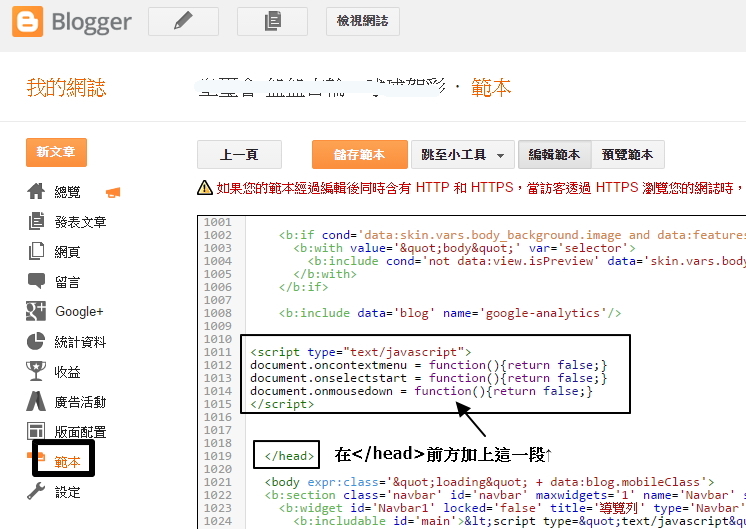Open the 設定 sidebar menu item
The height and width of the screenshot is (529, 746).
(68, 491)
